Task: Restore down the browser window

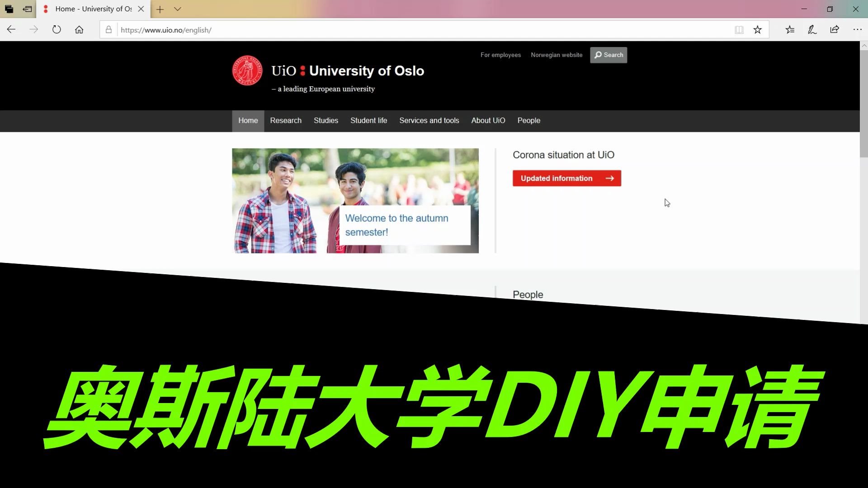Action: (830, 9)
